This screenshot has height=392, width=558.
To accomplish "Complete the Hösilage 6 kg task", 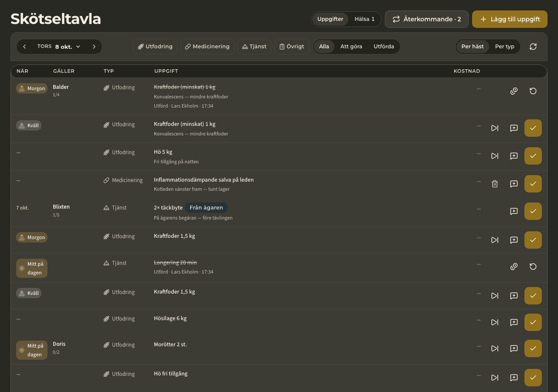I will pyautogui.click(x=533, y=322).
